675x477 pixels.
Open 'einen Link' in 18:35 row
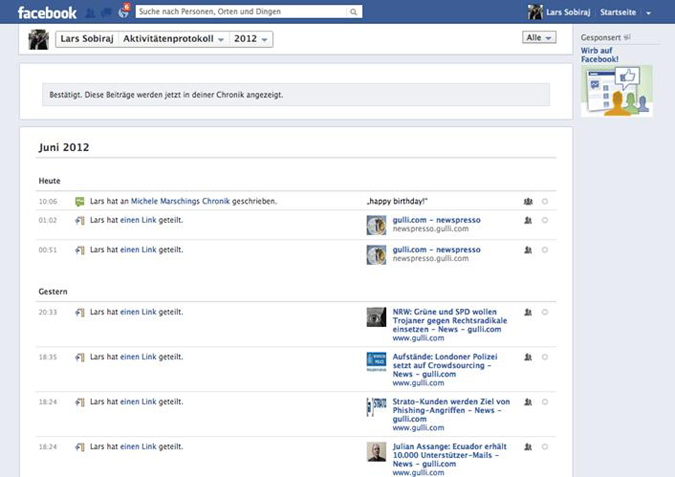click(x=138, y=357)
